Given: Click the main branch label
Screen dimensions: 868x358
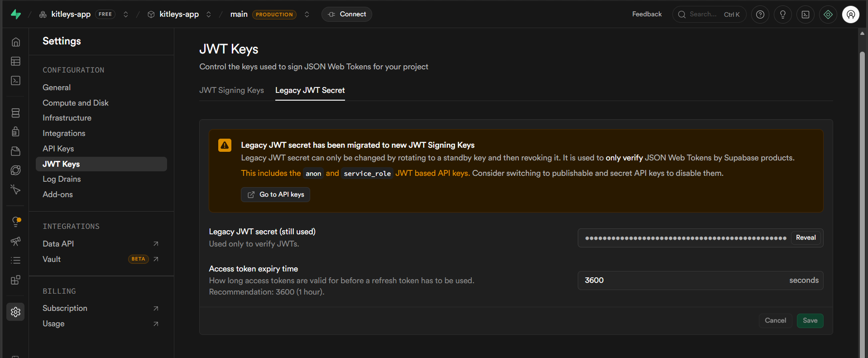Looking at the screenshot, I should (239, 15).
